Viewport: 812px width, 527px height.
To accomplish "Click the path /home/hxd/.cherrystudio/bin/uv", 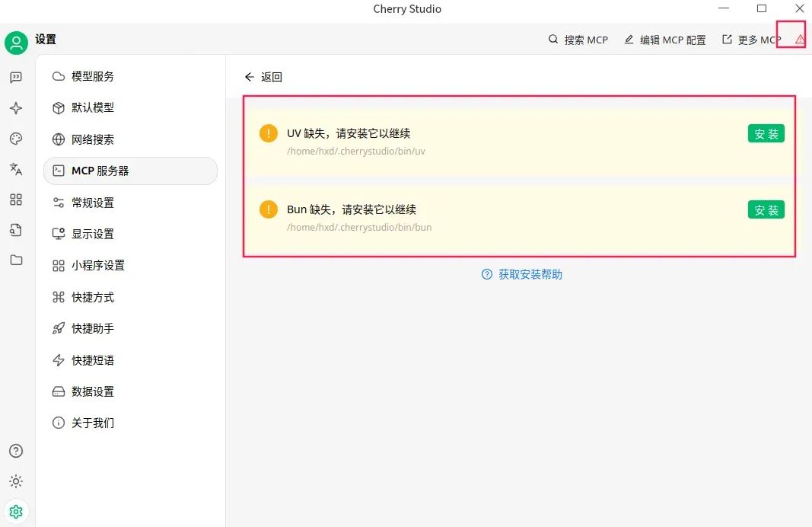I will click(x=355, y=152).
